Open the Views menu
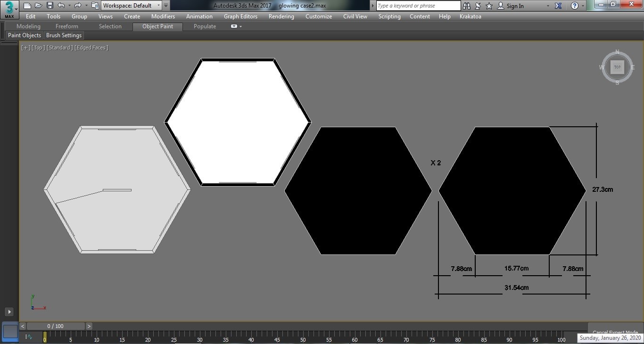 (x=105, y=16)
